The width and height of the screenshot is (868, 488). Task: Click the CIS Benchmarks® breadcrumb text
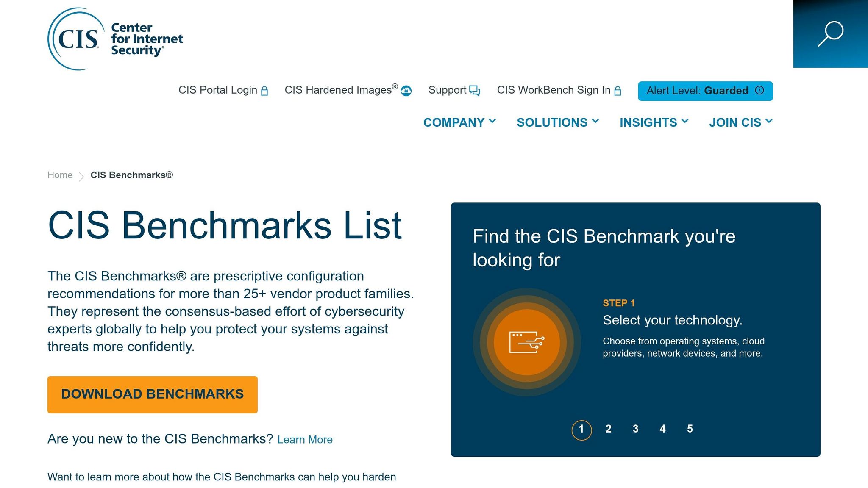132,175
